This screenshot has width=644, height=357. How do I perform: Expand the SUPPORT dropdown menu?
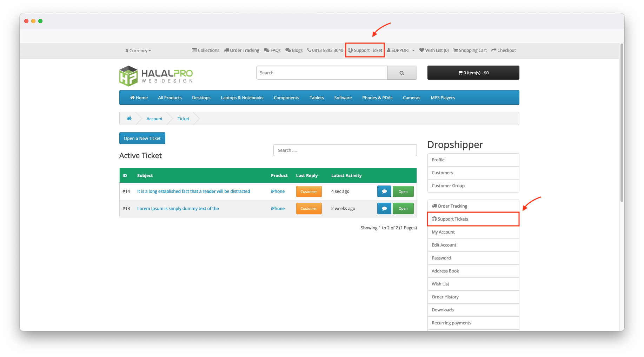pos(401,50)
